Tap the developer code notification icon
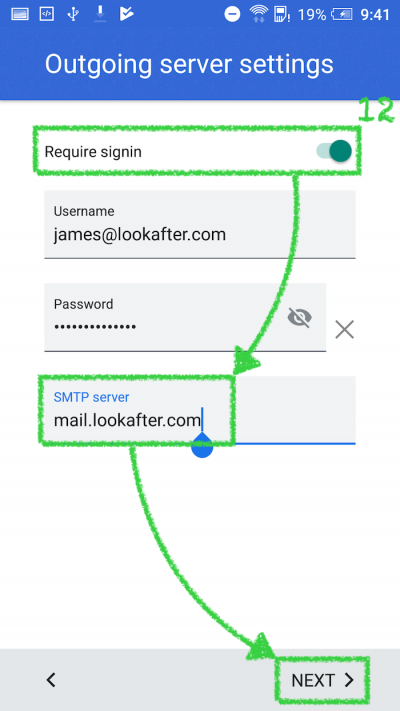 [46, 15]
